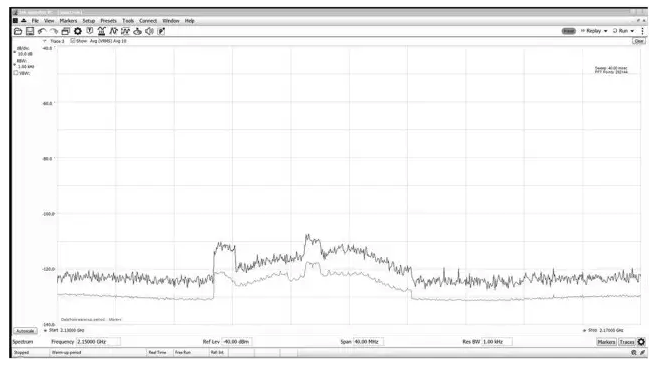Click the save icon in toolbar
Image resolution: width=656 pixels, height=365 pixels.
click(x=30, y=31)
